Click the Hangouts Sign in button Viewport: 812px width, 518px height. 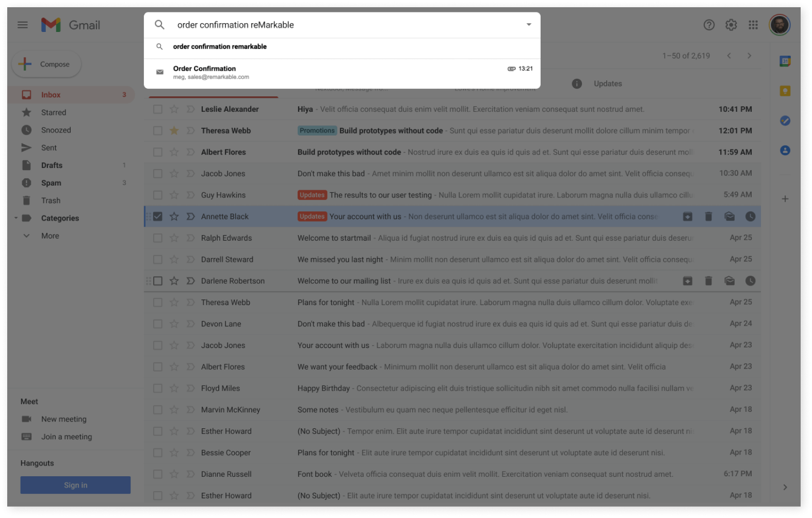(x=75, y=485)
